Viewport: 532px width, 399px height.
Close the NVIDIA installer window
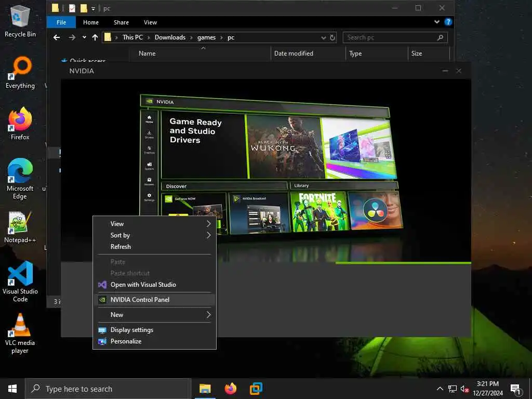459,71
